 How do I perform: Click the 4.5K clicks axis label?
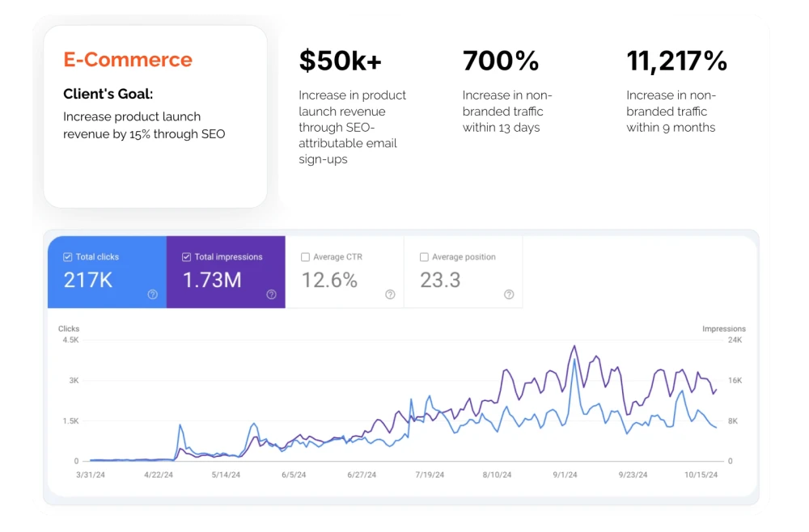click(x=70, y=340)
